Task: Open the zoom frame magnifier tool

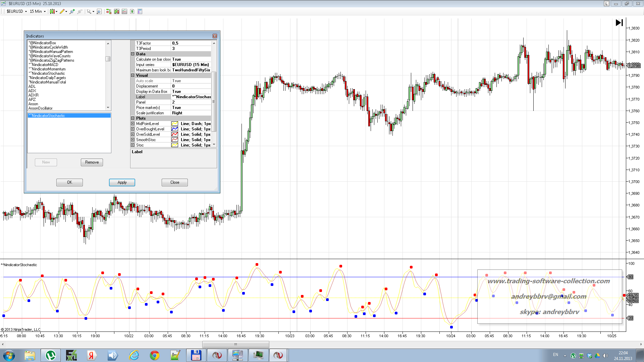Action: pyautogui.click(x=99, y=11)
